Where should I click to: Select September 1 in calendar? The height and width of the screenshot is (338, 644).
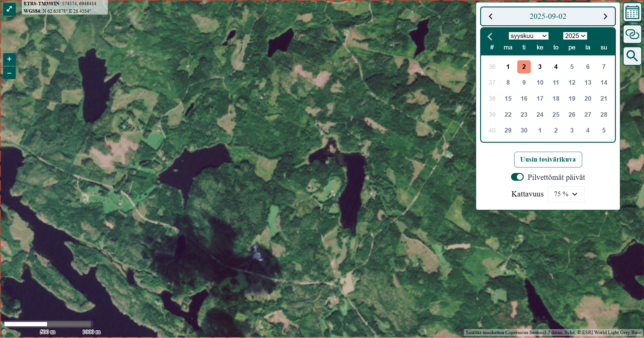click(x=508, y=67)
